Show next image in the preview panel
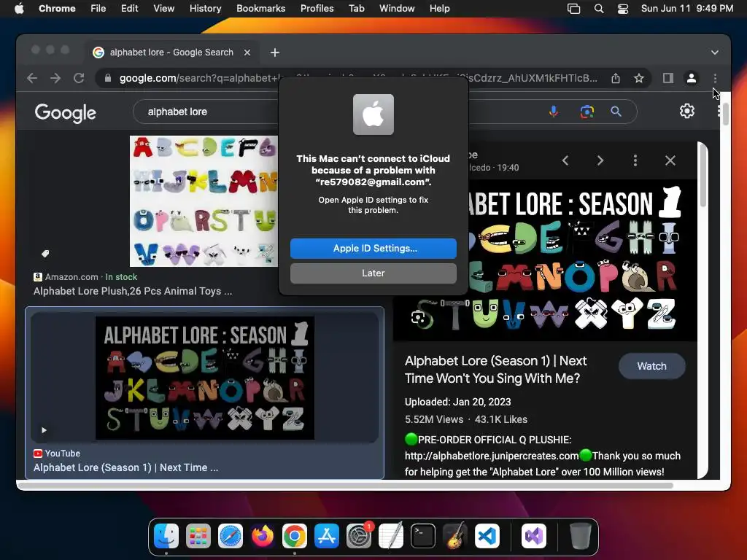Viewport: 747px width, 560px height. tap(600, 160)
